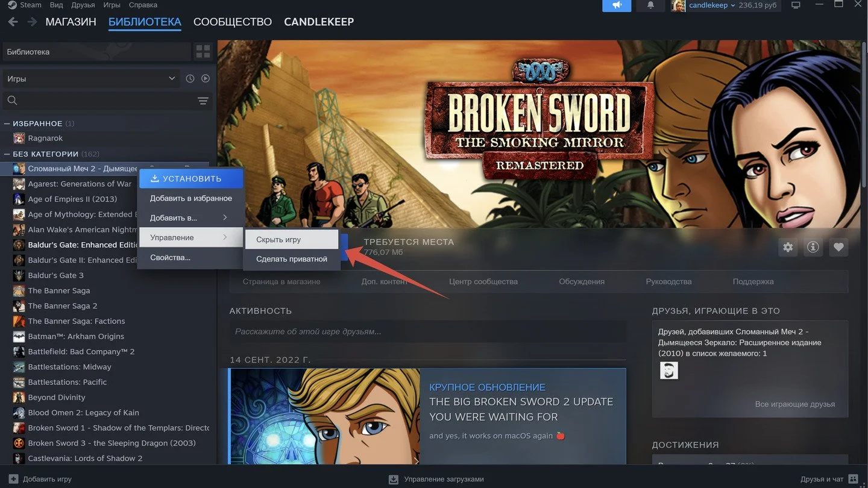Click Все играющие друзья link
The image size is (868, 488).
795,404
